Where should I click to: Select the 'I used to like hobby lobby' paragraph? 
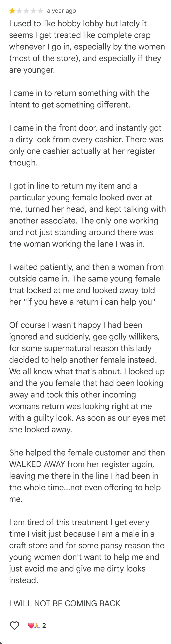point(87,47)
